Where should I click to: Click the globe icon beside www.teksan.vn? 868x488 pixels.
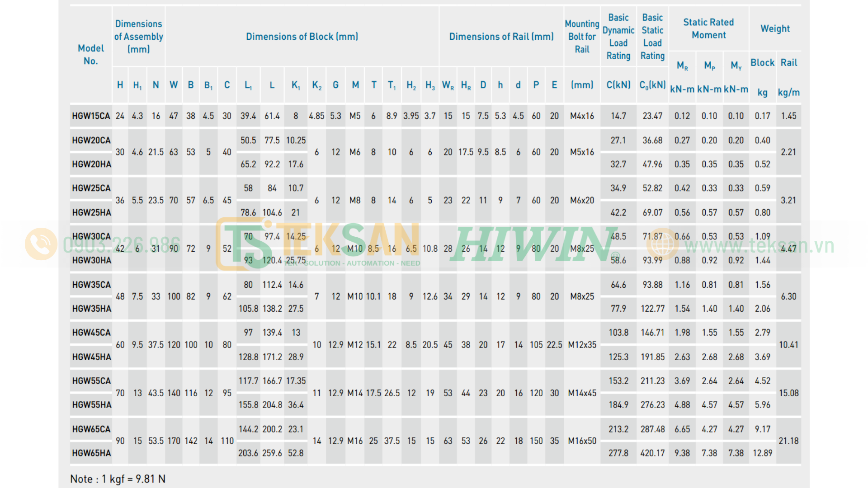(662, 244)
